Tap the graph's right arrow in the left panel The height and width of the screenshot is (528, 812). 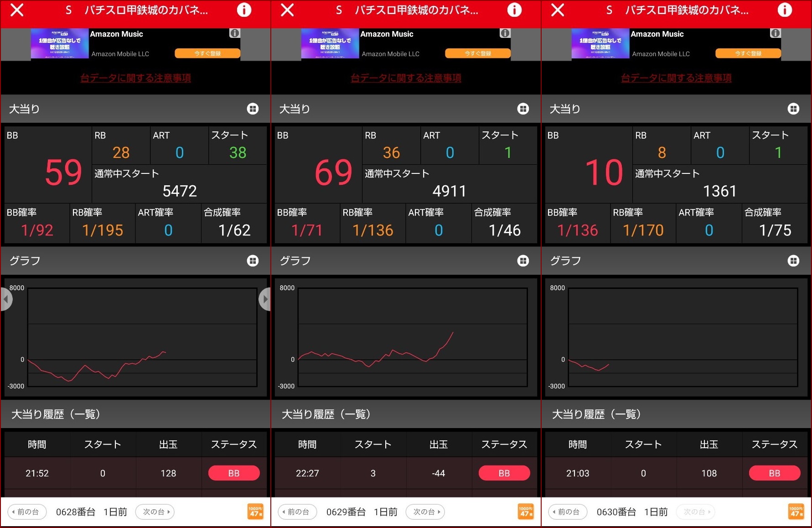pyautogui.click(x=265, y=299)
